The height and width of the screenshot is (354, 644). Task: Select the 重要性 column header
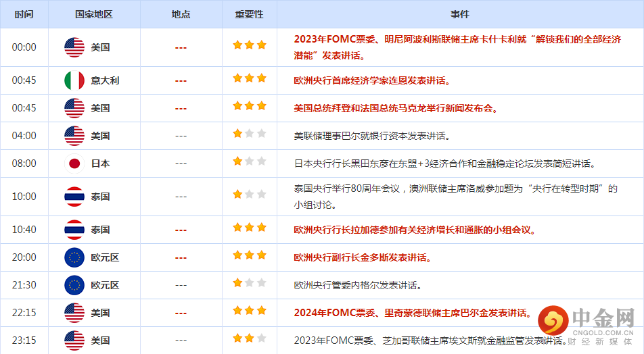coord(249,14)
